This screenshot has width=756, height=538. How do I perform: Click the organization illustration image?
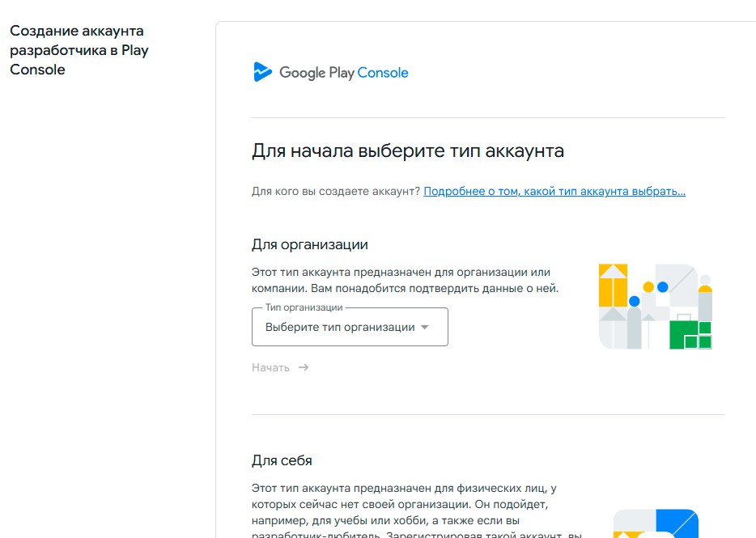[x=656, y=307]
